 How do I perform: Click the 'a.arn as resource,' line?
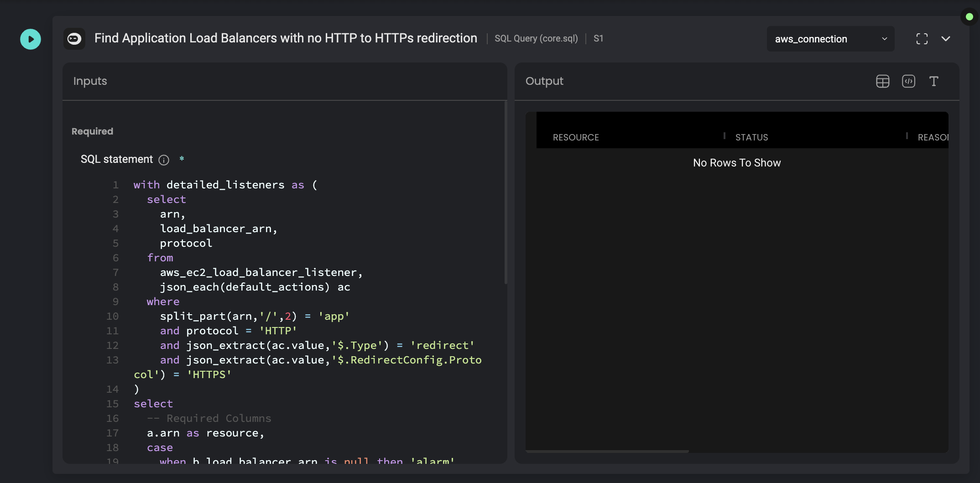[x=206, y=433]
